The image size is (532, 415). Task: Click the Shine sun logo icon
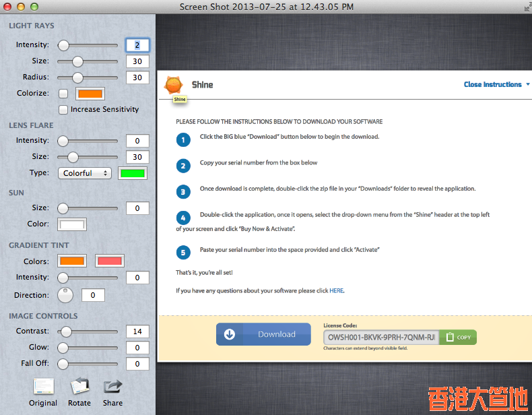173,84
